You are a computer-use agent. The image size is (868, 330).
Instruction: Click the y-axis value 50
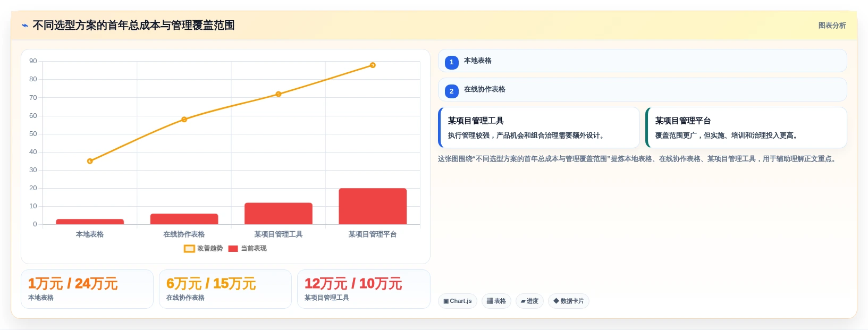click(33, 134)
